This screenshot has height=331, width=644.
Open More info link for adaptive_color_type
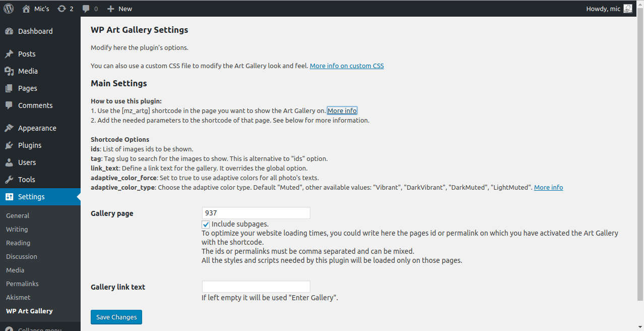[x=548, y=187]
